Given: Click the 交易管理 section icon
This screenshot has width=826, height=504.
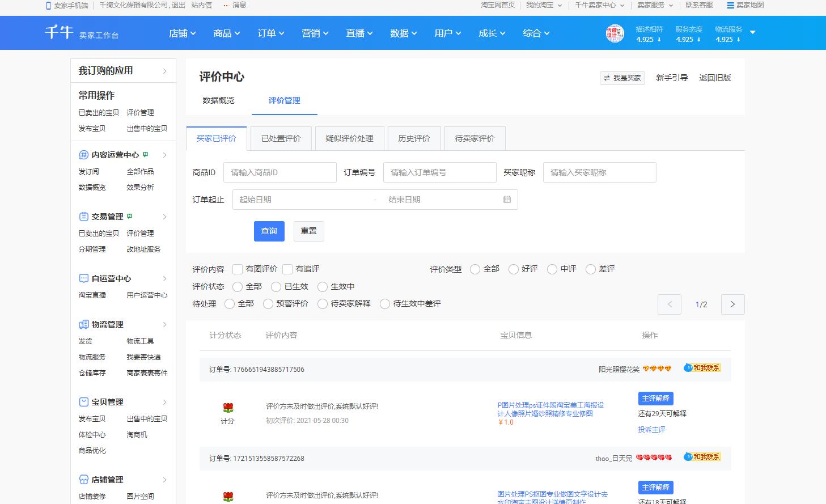Looking at the screenshot, I should point(83,217).
